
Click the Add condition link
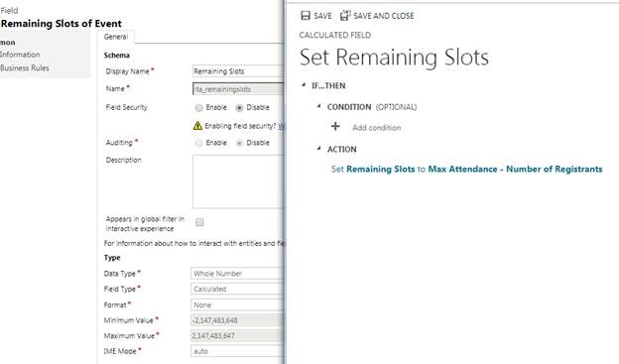point(376,128)
